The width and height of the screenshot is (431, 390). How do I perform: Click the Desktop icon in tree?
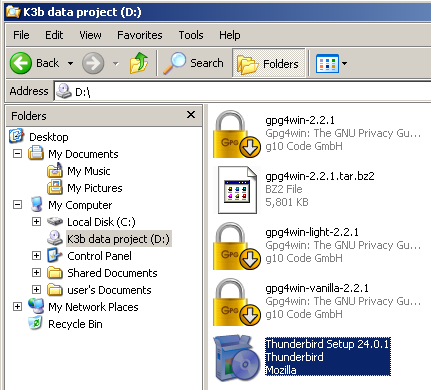click(16, 136)
